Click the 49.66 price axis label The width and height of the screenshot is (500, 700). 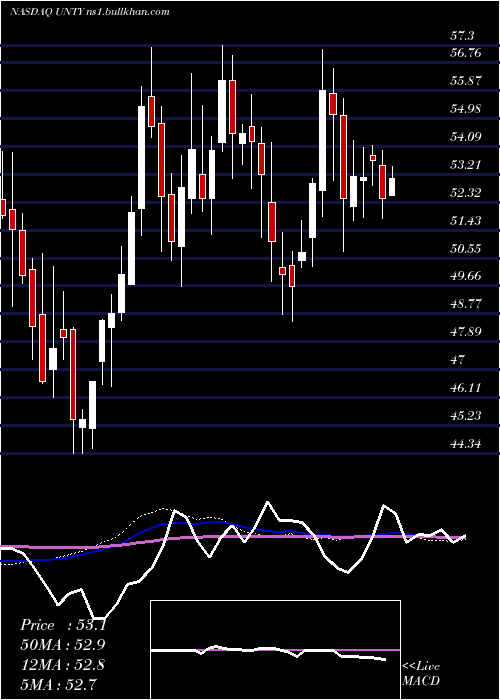(x=467, y=276)
